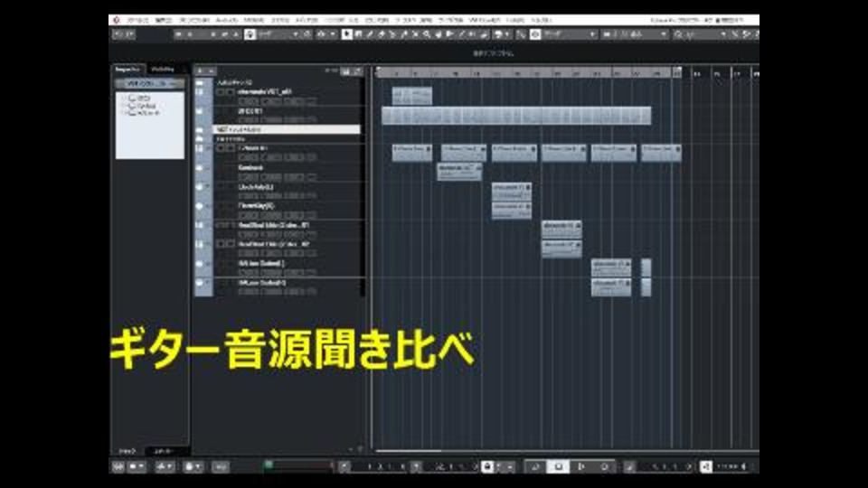
Task: Click the Add Track plus button
Action: coord(200,70)
